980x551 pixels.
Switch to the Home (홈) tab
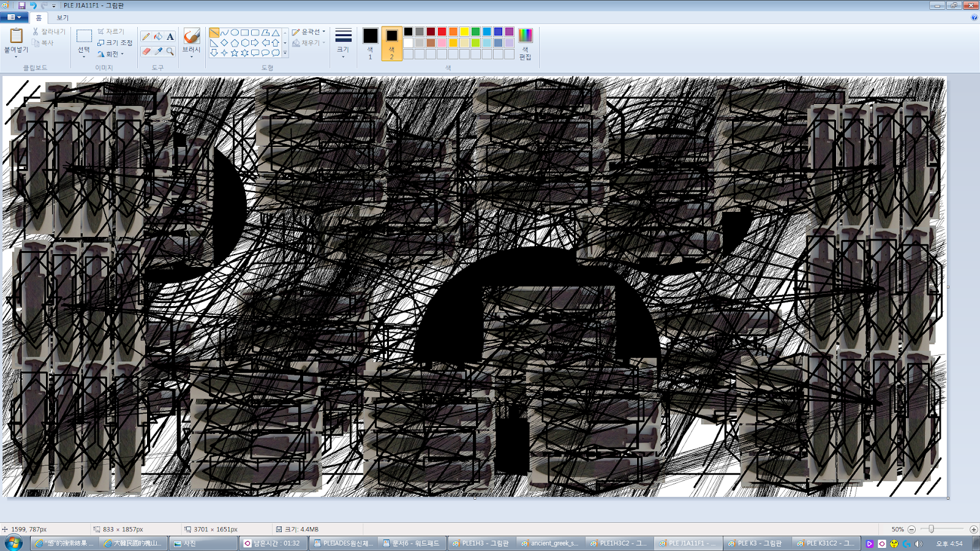click(x=39, y=18)
